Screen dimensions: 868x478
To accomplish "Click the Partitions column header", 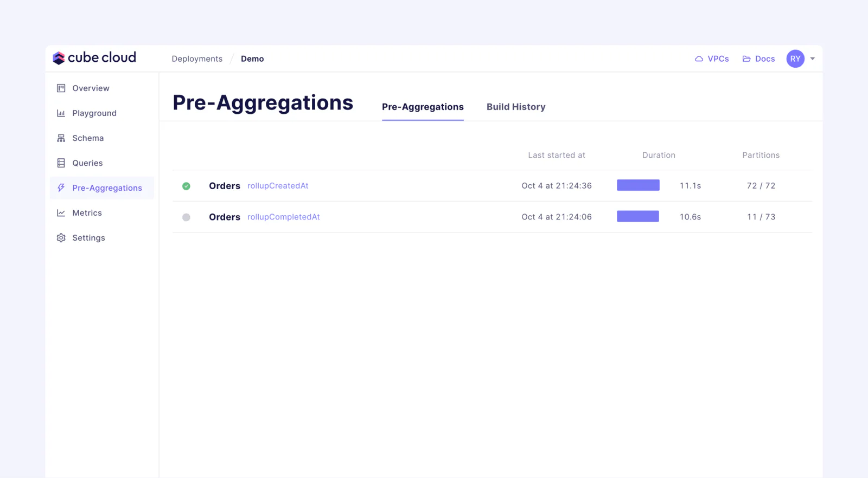I will pyautogui.click(x=761, y=155).
